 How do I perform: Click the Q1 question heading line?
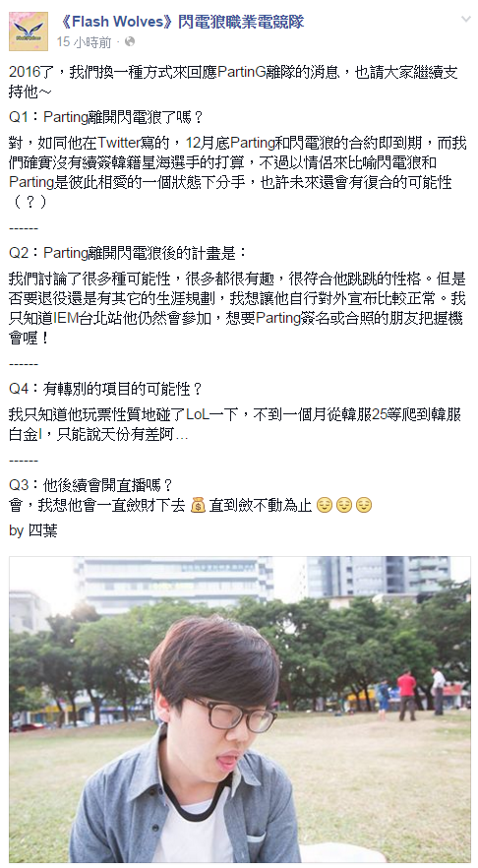(x=107, y=117)
